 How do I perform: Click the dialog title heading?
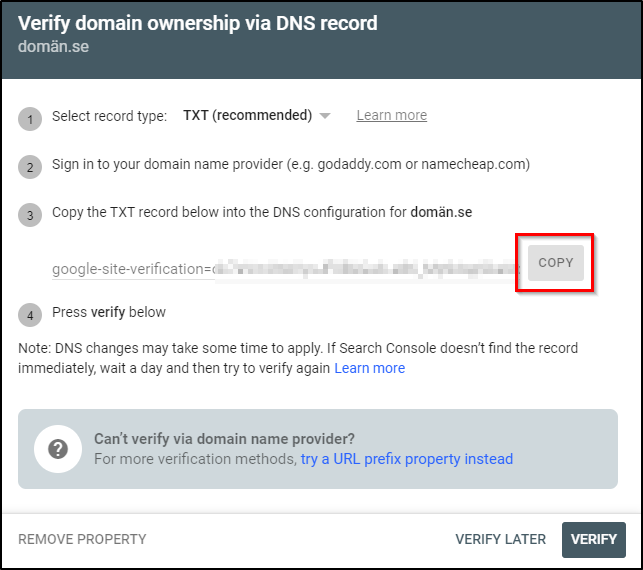pos(198,22)
